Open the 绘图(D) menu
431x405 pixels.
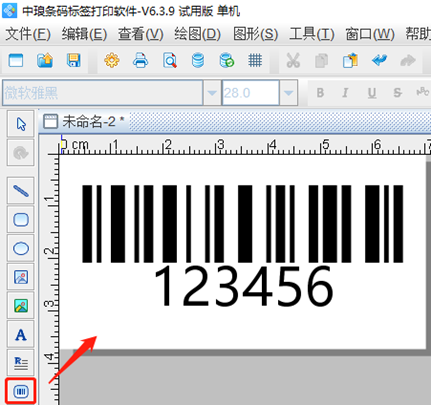click(197, 34)
